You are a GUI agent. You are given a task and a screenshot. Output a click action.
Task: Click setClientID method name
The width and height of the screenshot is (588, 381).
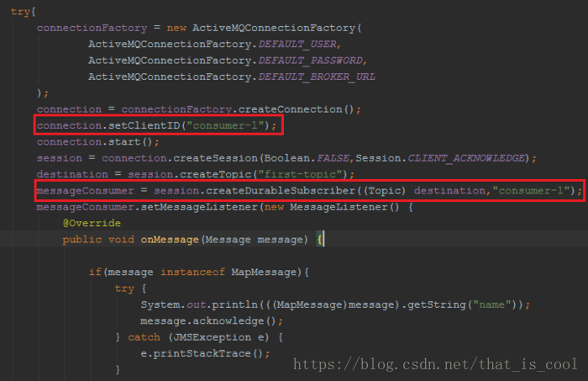(x=144, y=125)
